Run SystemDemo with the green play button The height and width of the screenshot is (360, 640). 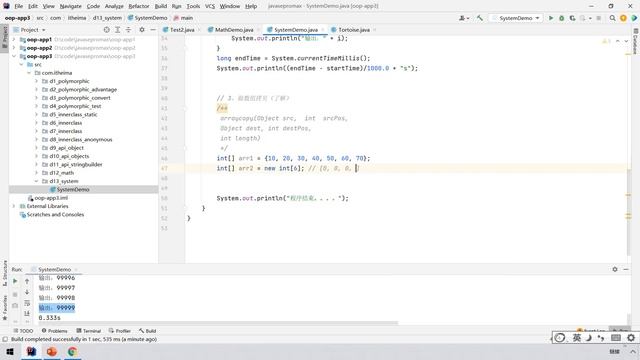[x=551, y=18]
